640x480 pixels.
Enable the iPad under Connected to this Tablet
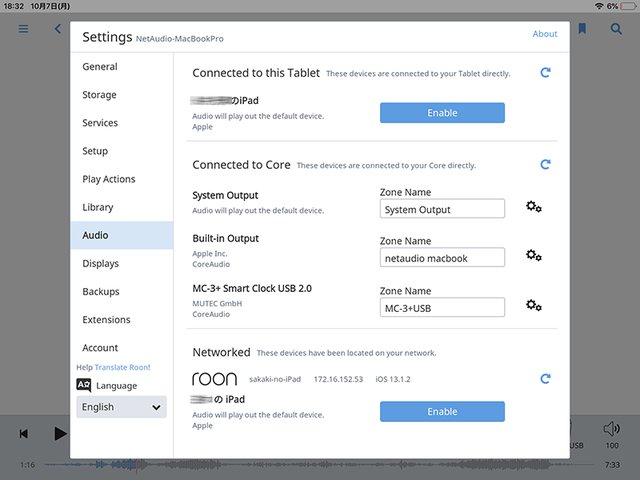[x=442, y=113]
